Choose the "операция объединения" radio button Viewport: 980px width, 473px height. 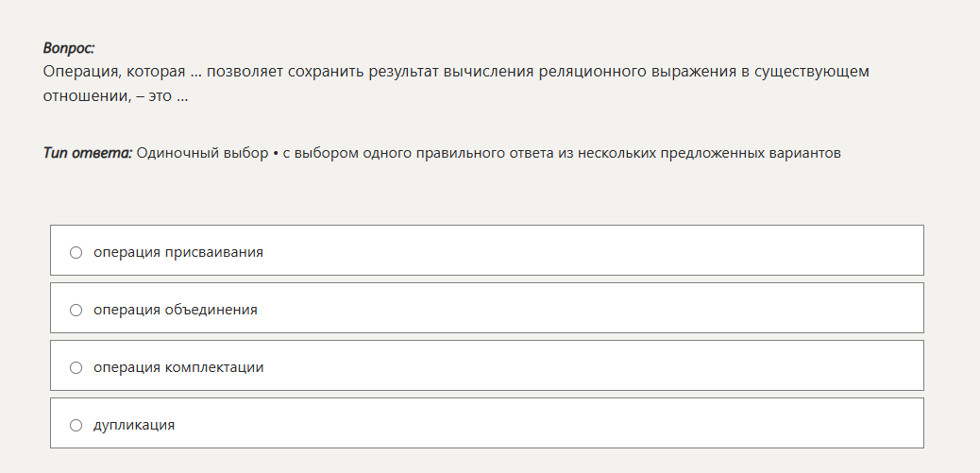76,310
